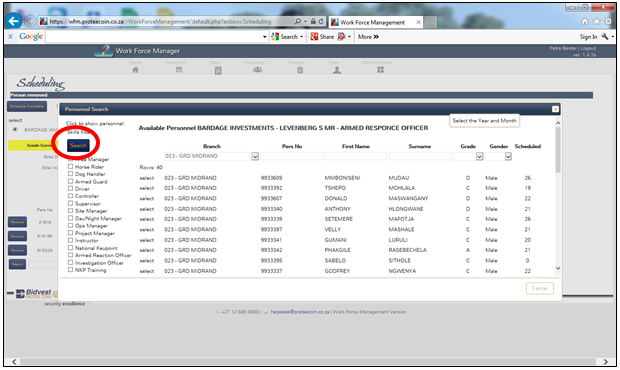Tick the Armed Reaction Officer checkbox

70,255
